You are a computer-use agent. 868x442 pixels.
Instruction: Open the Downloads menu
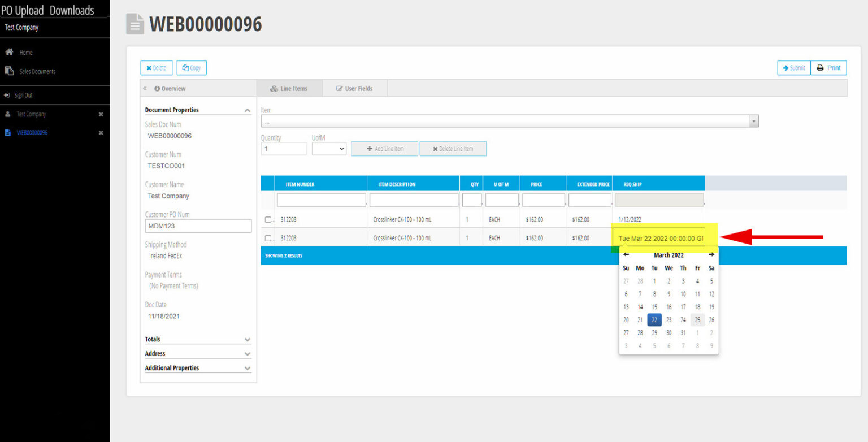coord(72,10)
